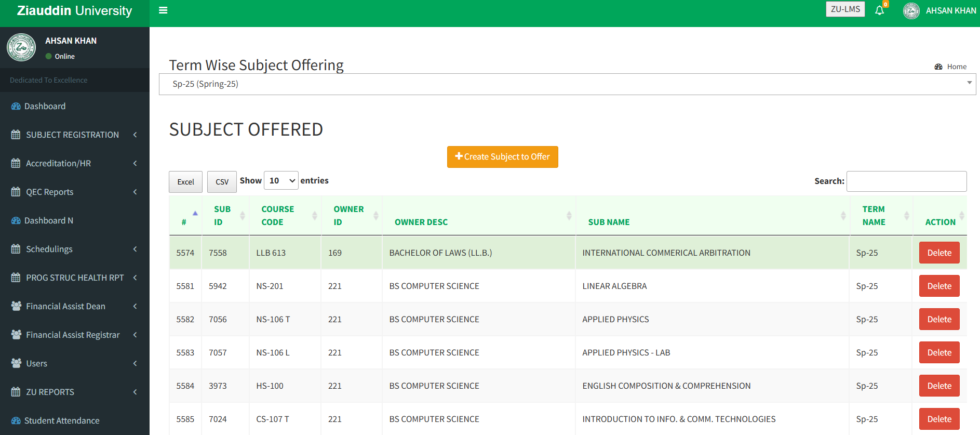Screen dimensions: 980x435
Task: Click the user avatar in top bar
Action: [x=911, y=11]
